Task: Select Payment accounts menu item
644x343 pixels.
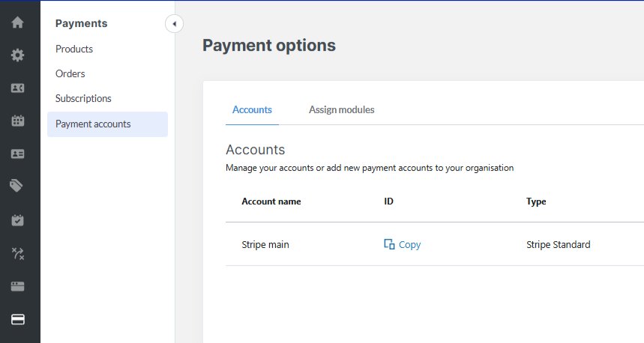Action: (x=93, y=124)
